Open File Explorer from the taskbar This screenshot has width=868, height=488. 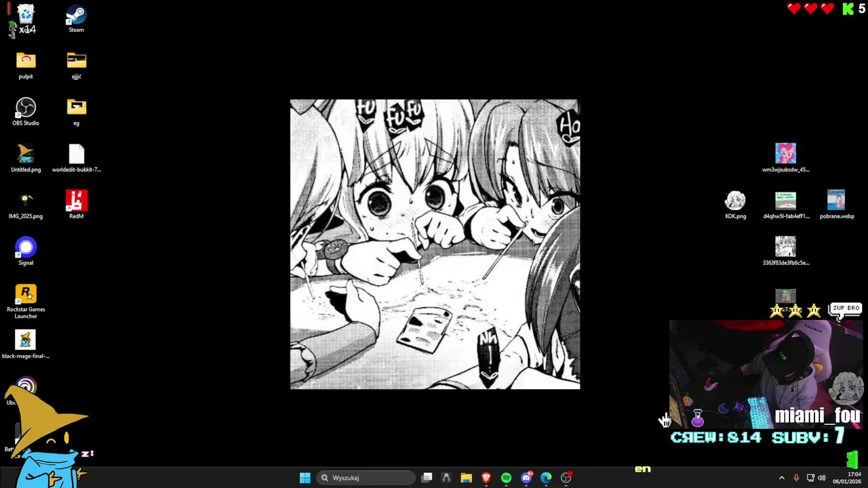click(466, 478)
